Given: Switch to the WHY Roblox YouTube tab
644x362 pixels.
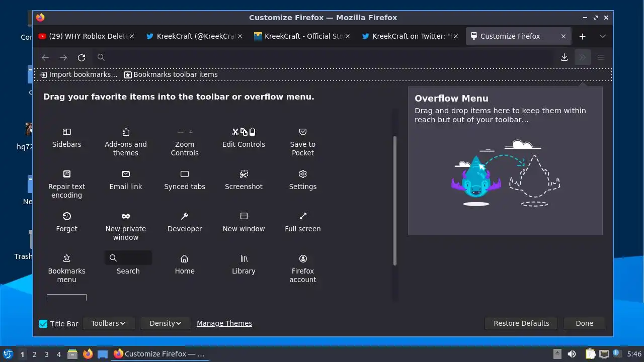Looking at the screenshot, I should pos(86,36).
